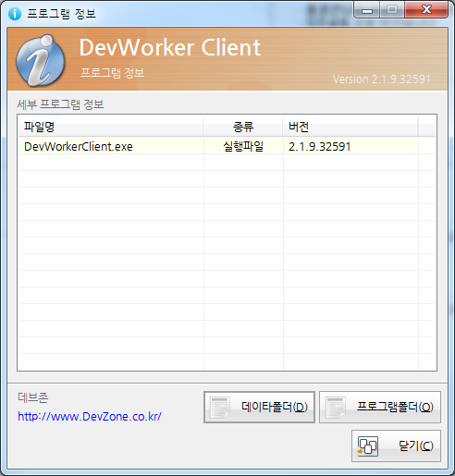Click the Version 2.1.9.32591 banner text
Image resolution: width=455 pixels, height=476 pixels.
[x=382, y=79]
